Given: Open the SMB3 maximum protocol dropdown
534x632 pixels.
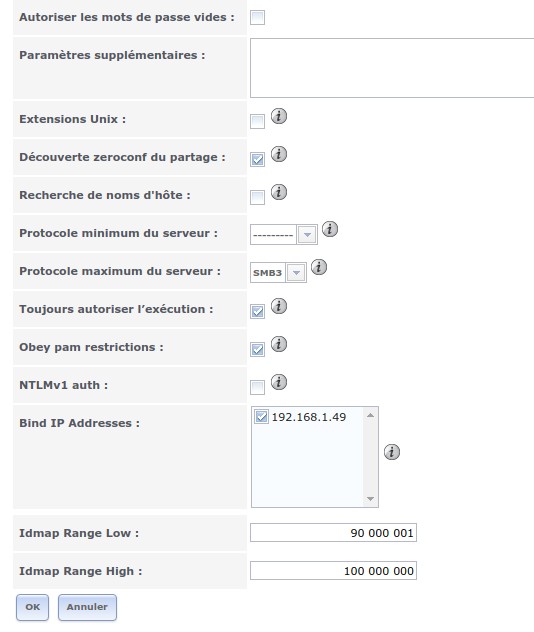Looking at the screenshot, I should [278, 273].
